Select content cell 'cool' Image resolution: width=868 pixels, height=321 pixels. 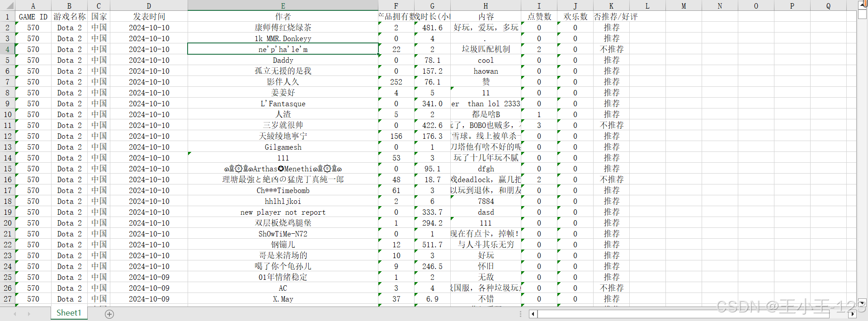point(486,60)
